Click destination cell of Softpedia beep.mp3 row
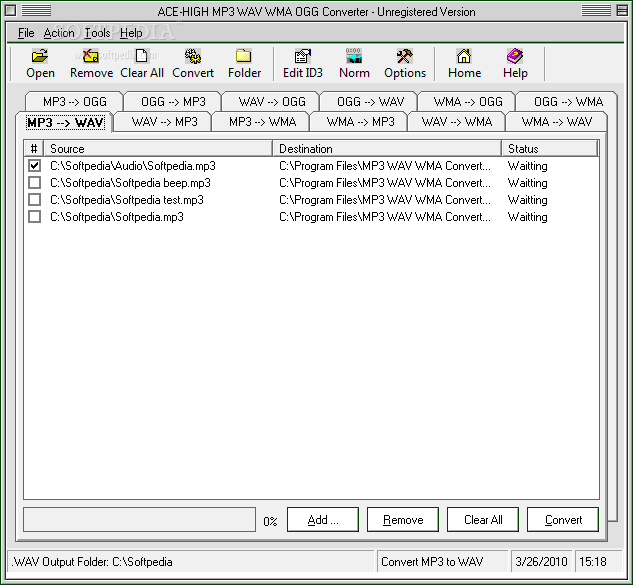 tap(385, 183)
